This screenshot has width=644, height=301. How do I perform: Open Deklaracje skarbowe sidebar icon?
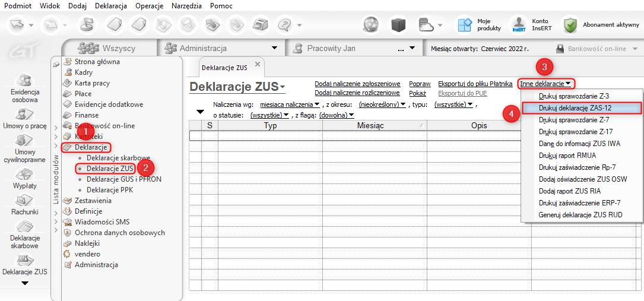[x=25, y=234]
